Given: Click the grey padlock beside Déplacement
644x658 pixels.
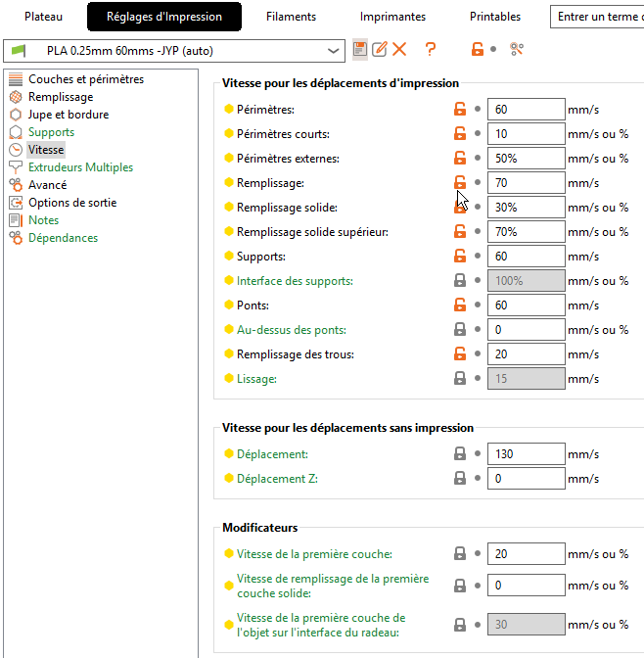Looking at the screenshot, I should point(460,453).
